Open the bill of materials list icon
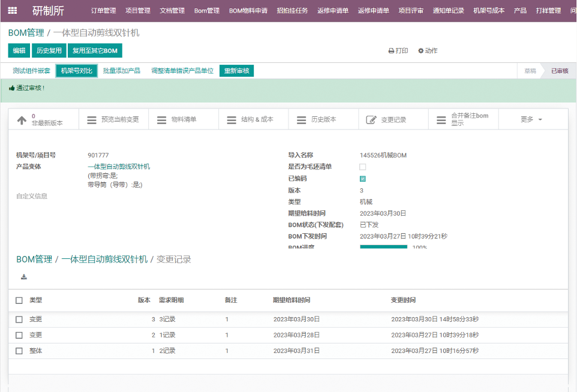Screen dimensions: 577x392 click(161, 120)
